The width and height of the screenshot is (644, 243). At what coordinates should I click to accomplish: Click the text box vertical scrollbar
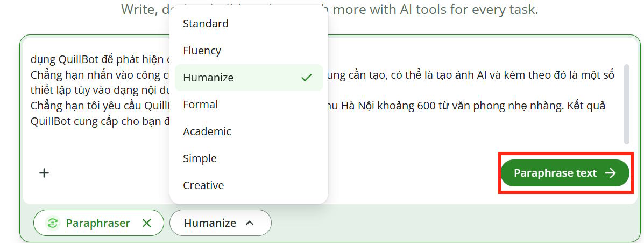pos(626,105)
